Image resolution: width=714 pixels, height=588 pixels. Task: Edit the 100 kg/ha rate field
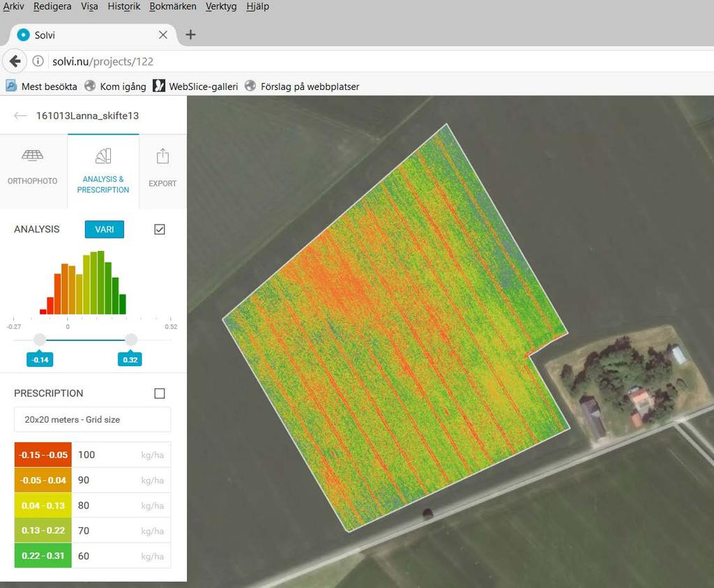tap(121, 455)
